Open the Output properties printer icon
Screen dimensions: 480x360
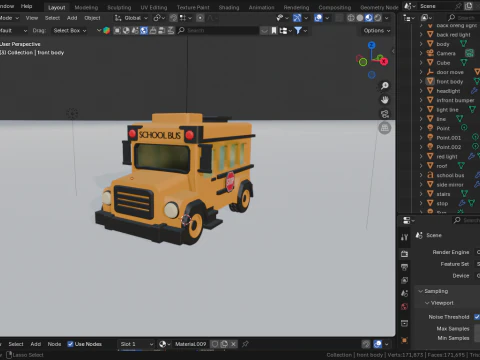click(404, 267)
